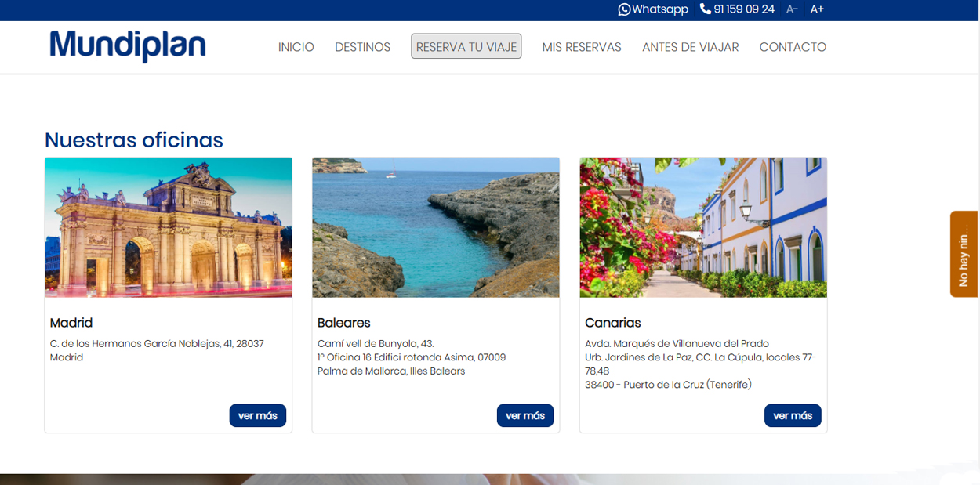Navigate to CONTACTO page
This screenshot has height=485, width=980.
coord(793,47)
